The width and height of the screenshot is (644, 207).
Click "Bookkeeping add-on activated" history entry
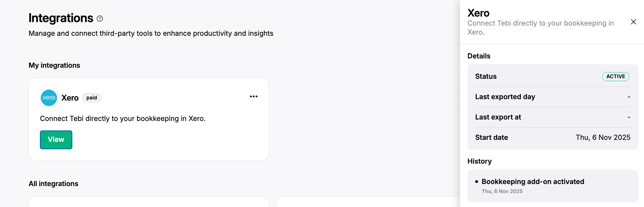(x=533, y=182)
